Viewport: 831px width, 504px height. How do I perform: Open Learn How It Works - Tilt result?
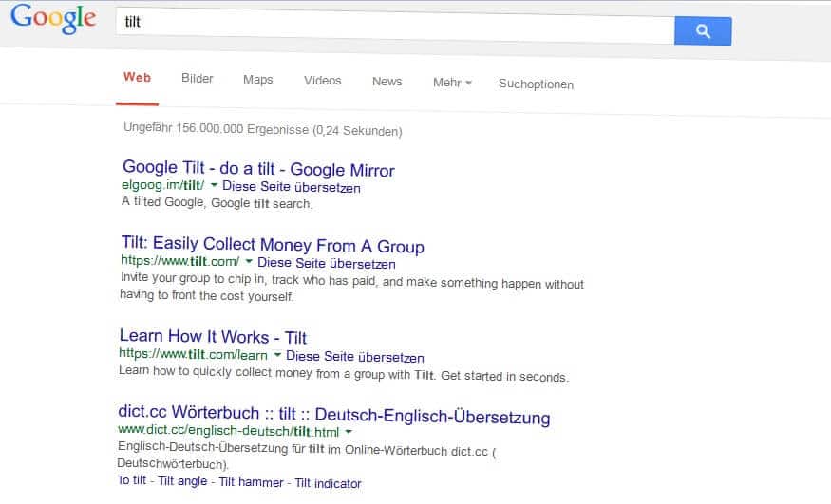point(213,337)
